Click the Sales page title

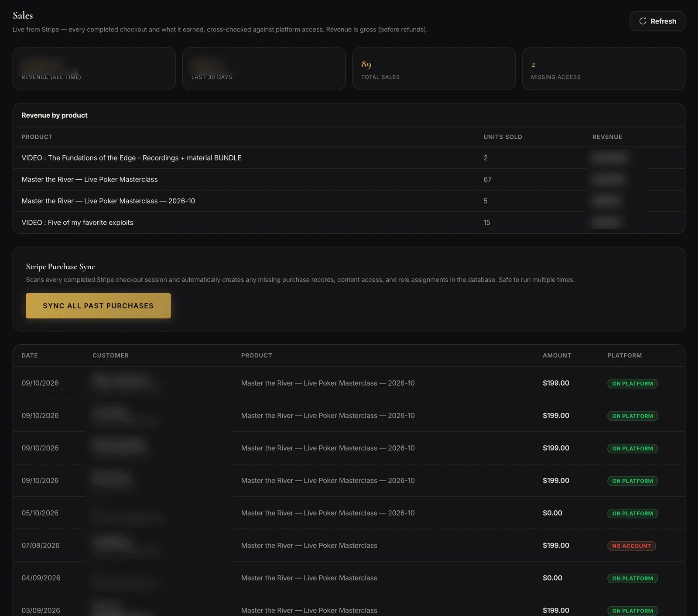point(23,15)
